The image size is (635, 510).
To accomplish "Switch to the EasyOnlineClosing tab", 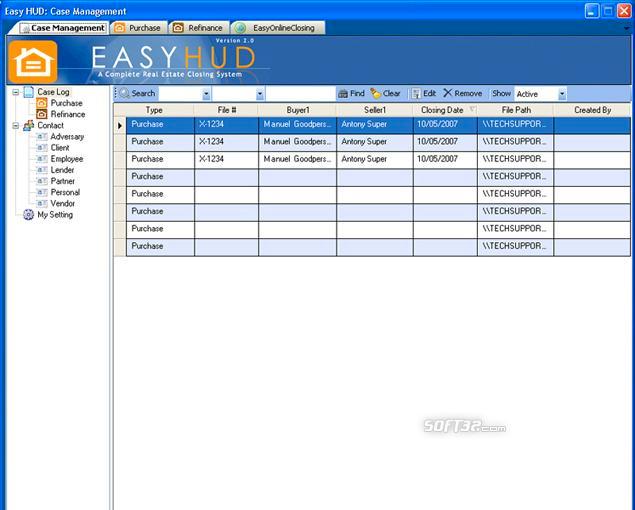I will coord(278,28).
